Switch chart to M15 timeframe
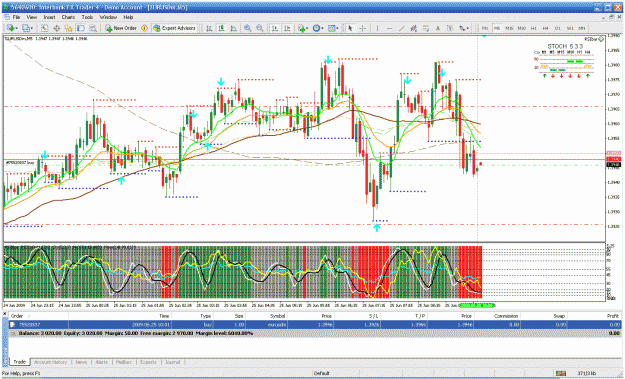This screenshot has width=625, height=379. tap(509, 28)
